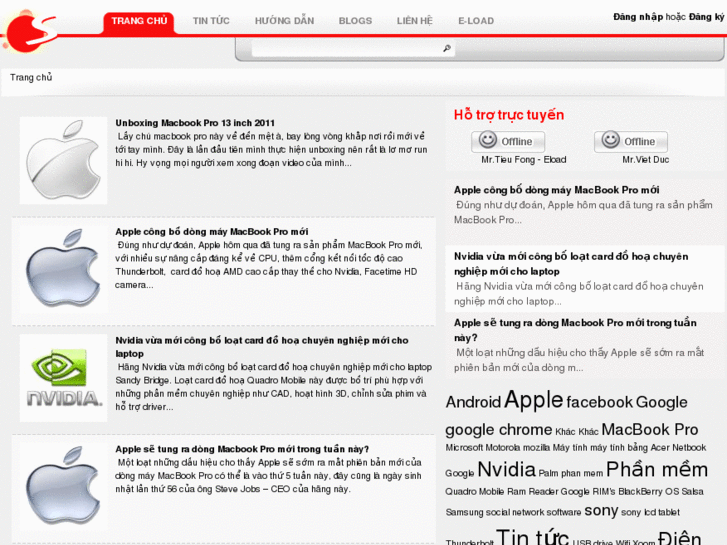Click the search magnifier icon
This screenshot has width=727, height=545.
[x=447, y=48]
